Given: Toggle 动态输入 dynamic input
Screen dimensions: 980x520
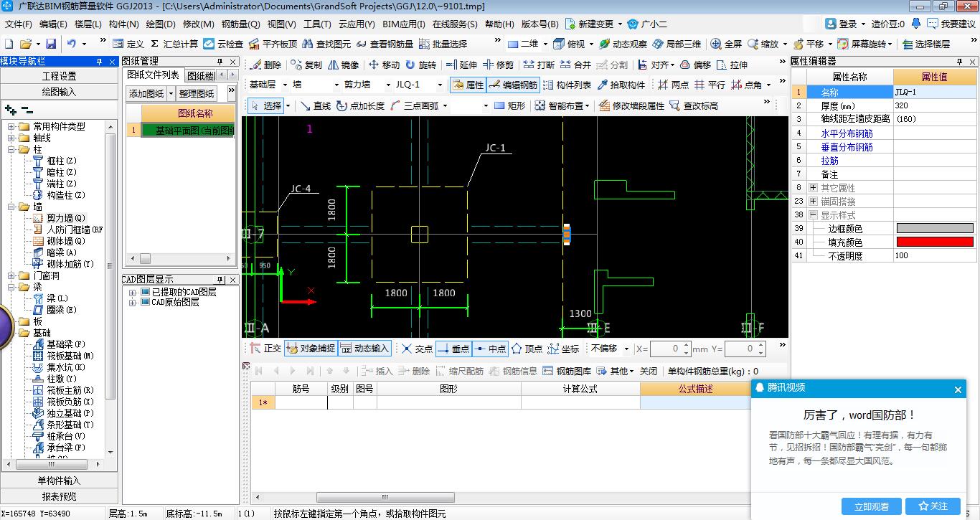Looking at the screenshot, I should (x=364, y=349).
